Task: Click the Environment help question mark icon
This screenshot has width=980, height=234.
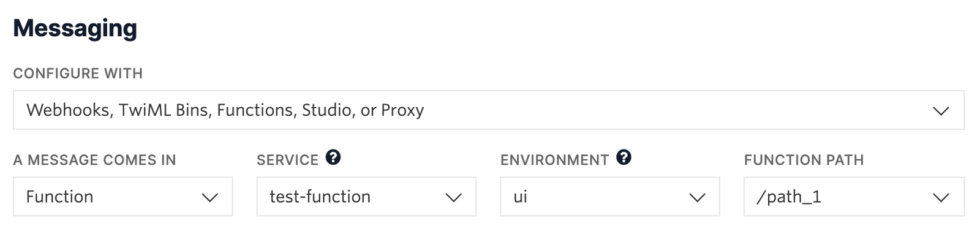Action: tap(624, 158)
